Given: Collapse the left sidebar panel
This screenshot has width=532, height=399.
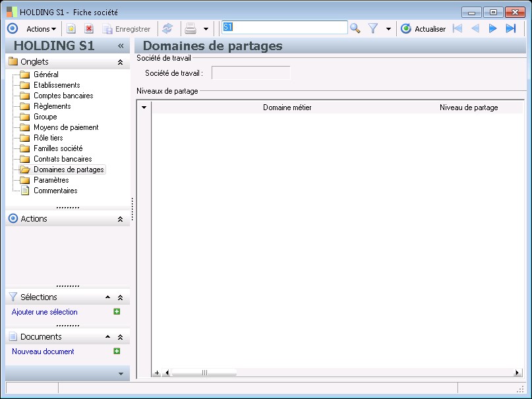Looking at the screenshot, I should click(x=121, y=46).
